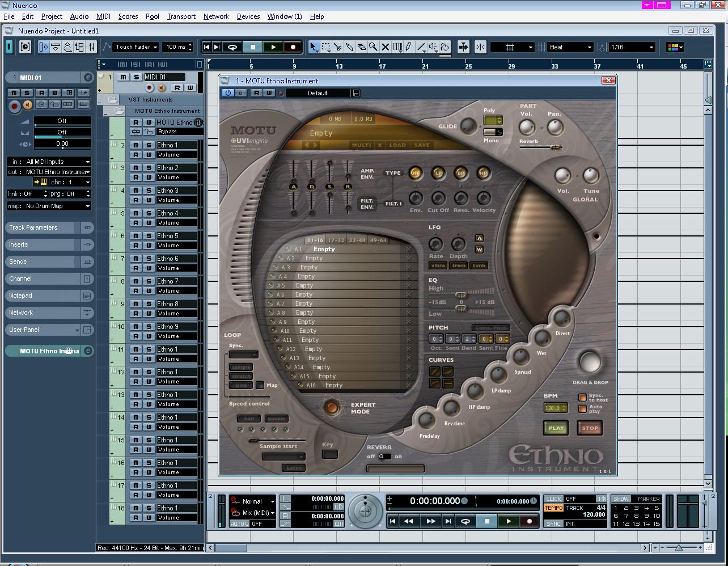
Task: Toggle the reverb off/on switch
Action: point(385,456)
